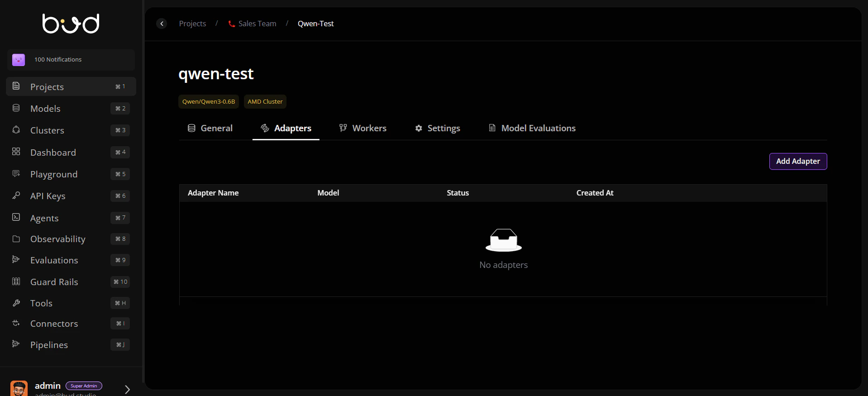Go to Observability
This screenshot has width=868, height=396.
[x=71, y=239]
